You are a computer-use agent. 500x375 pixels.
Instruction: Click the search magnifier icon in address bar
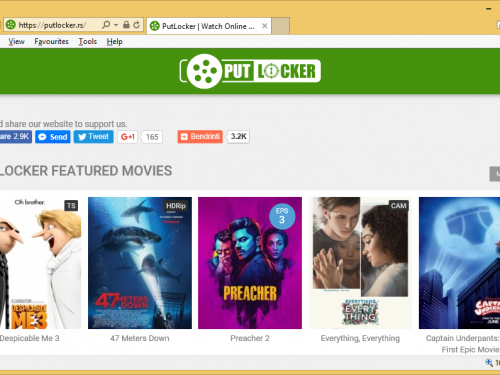[x=106, y=25]
